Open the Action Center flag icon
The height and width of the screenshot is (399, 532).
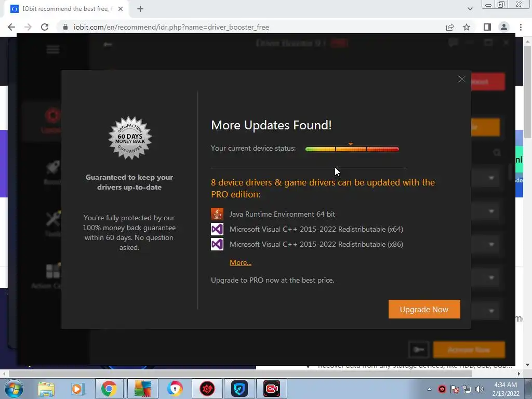[455, 389]
